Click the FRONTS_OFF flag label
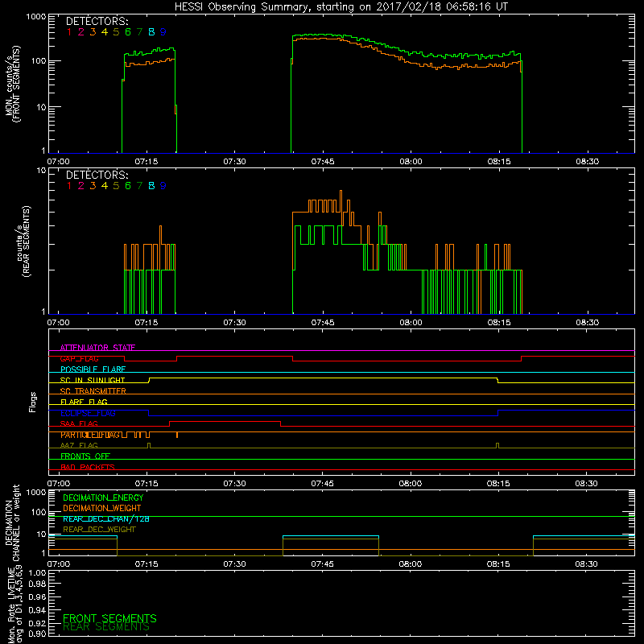Image resolution: width=644 pixels, height=644 pixels. [x=85, y=456]
